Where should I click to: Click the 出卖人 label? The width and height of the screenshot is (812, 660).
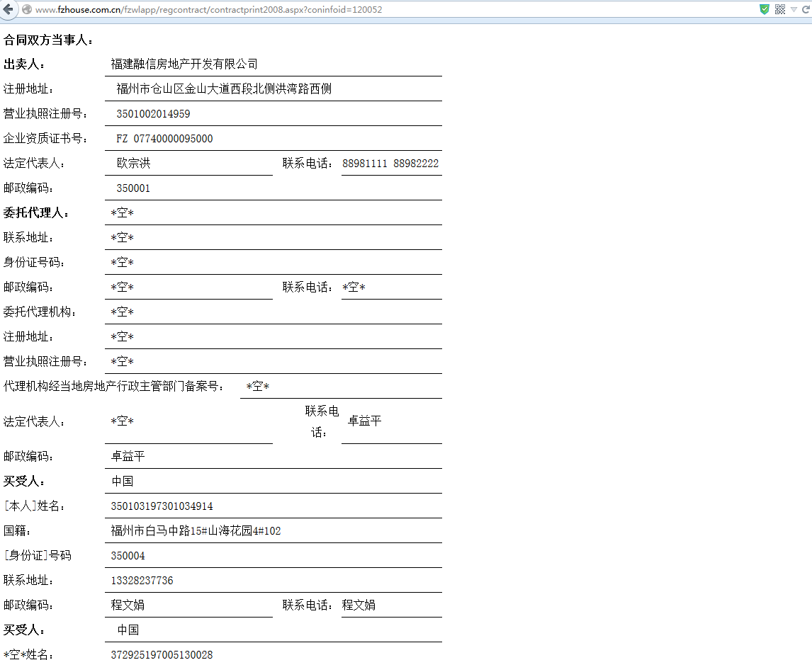[x=24, y=64]
